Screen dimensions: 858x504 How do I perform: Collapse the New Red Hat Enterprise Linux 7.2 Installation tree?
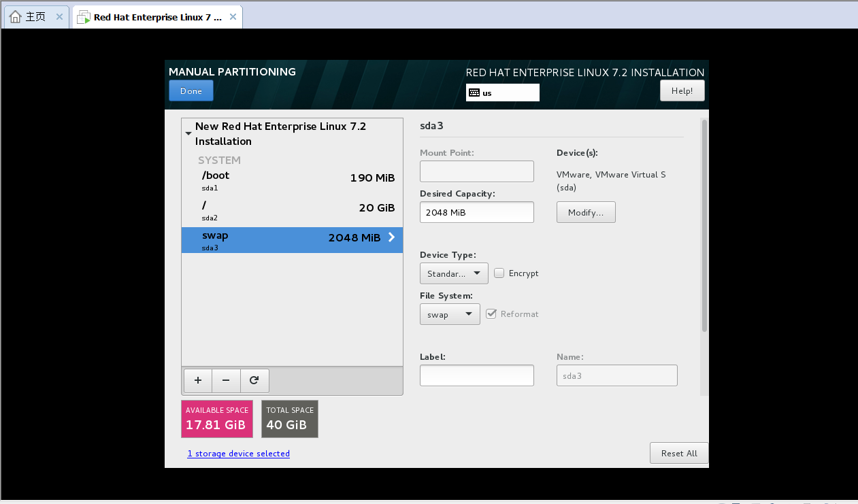tap(188, 134)
